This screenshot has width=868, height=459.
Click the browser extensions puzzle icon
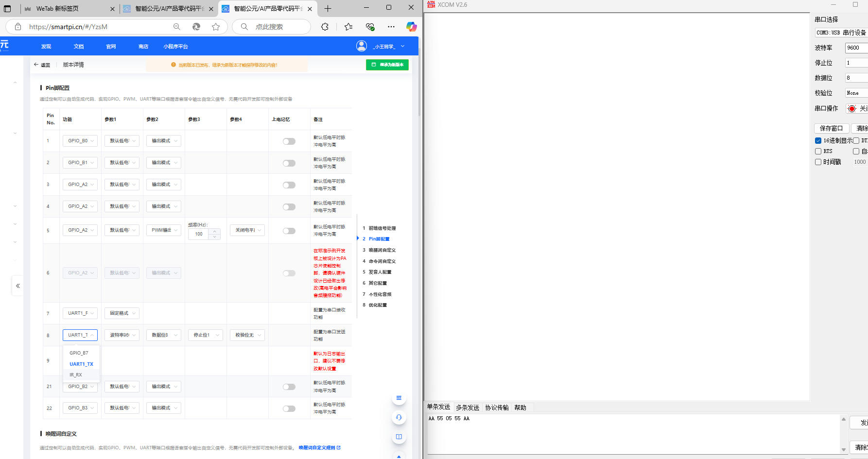325,27
